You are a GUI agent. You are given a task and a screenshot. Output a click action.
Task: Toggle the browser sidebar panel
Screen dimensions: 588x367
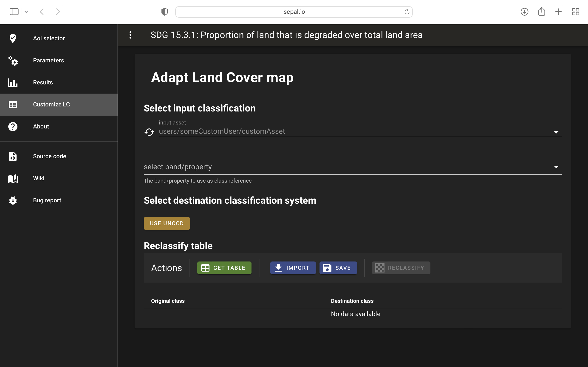14,12
